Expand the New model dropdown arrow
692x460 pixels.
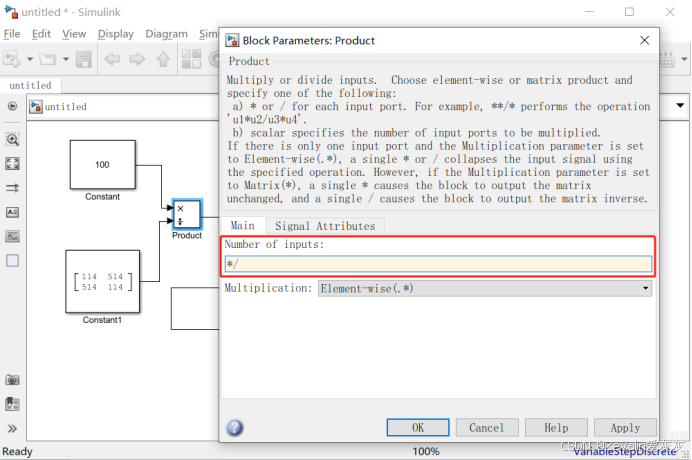[30, 59]
